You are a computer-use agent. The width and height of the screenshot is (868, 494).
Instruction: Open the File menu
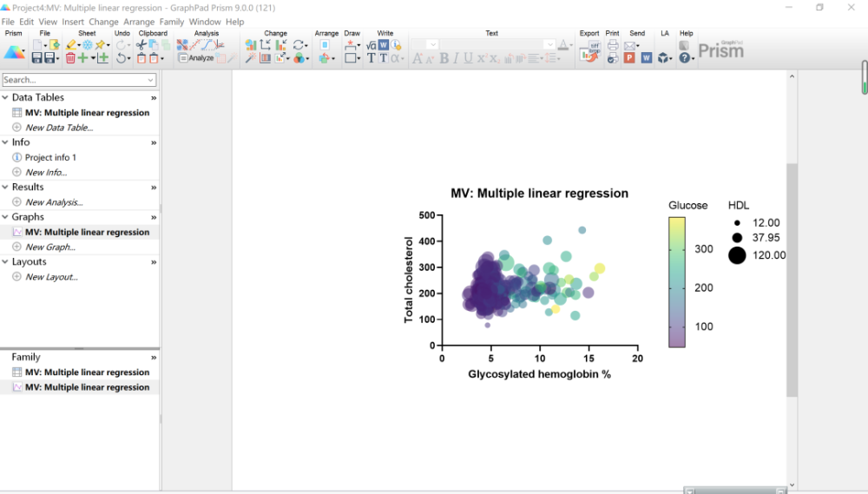pos(8,22)
